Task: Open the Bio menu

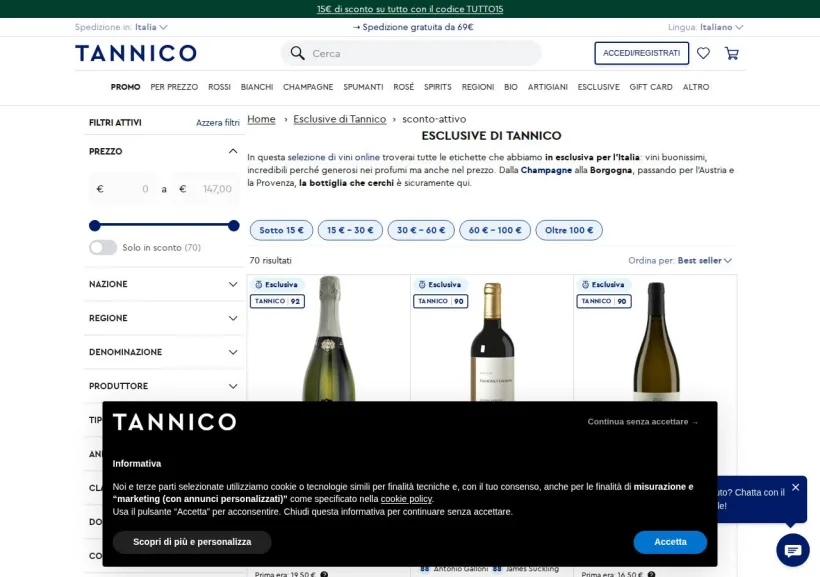Action: pos(511,87)
